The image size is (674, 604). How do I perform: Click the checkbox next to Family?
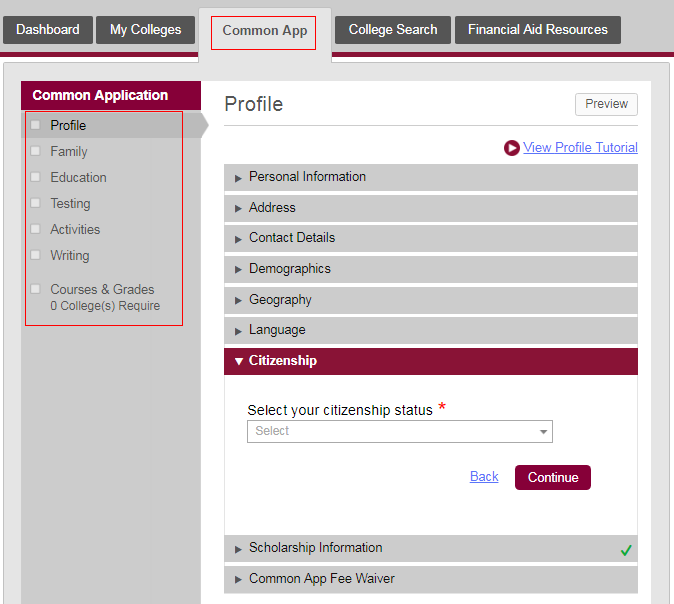35,151
